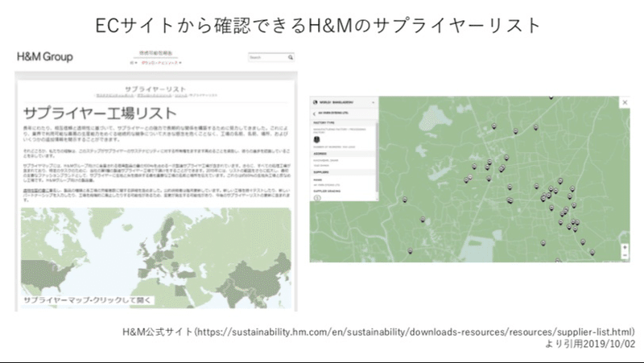This screenshot has width=644, height=363.
Task: Click the サプライヤーリスト section title
Action: [155, 89]
